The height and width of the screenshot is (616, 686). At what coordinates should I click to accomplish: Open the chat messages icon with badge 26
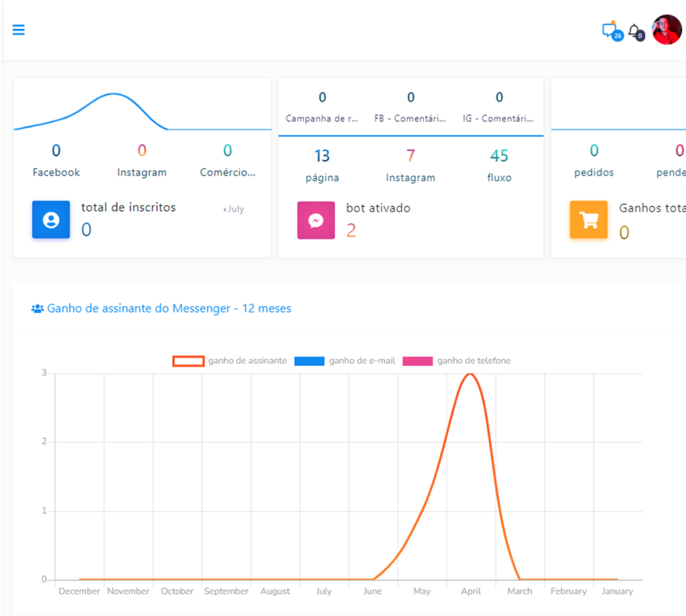pyautogui.click(x=610, y=30)
